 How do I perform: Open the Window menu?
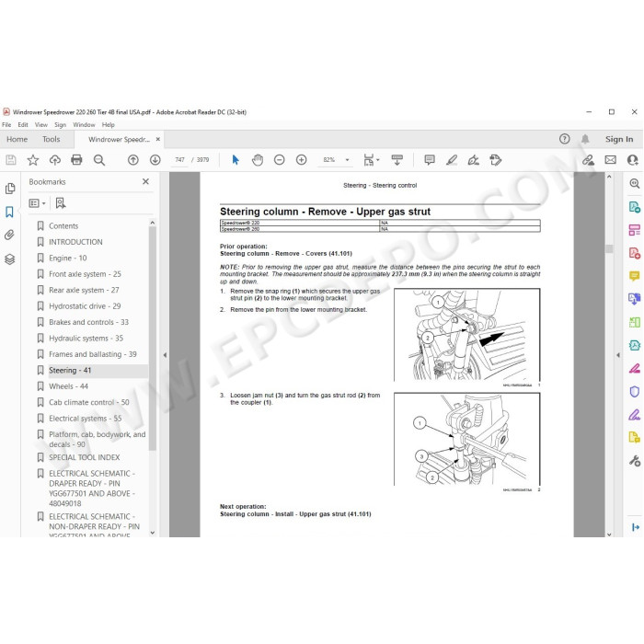tap(85, 125)
